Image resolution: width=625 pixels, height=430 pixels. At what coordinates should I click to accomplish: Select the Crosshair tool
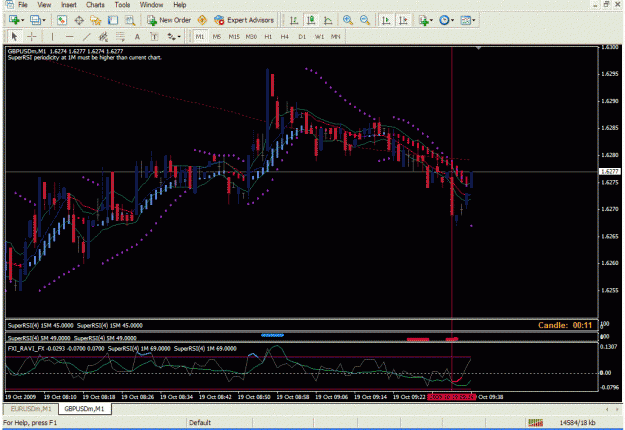click(x=31, y=37)
